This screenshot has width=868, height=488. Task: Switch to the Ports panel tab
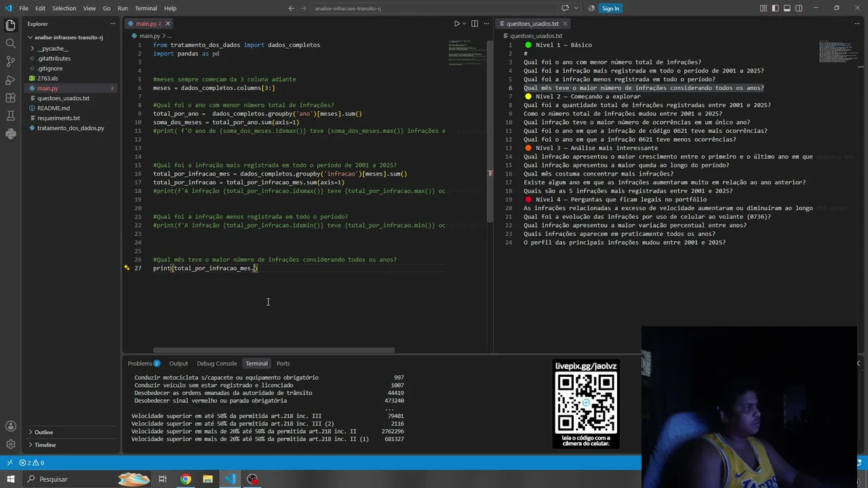point(283,363)
